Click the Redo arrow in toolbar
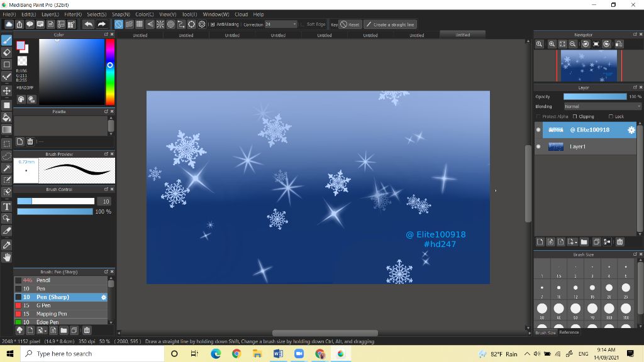Viewport: 644px width, 362px height. pos(101,25)
